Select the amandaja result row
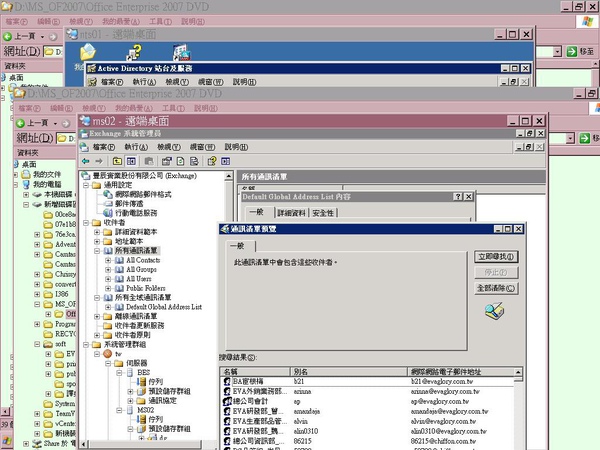600x450 pixels. [x=367, y=411]
